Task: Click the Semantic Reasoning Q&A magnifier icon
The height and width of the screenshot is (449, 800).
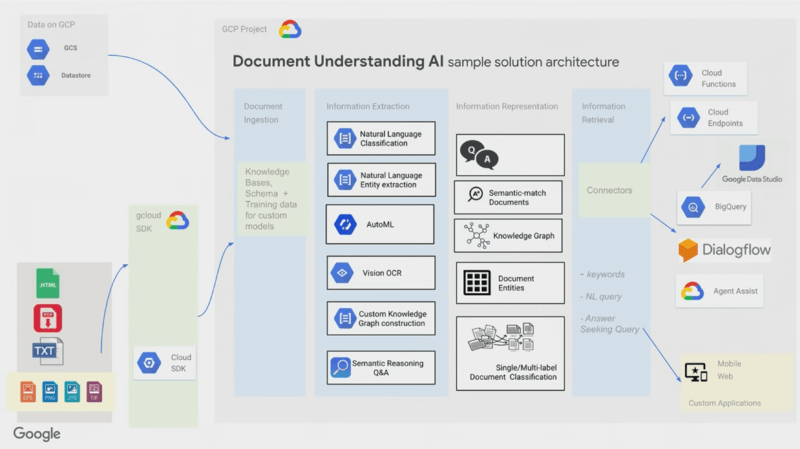Action: [340, 367]
